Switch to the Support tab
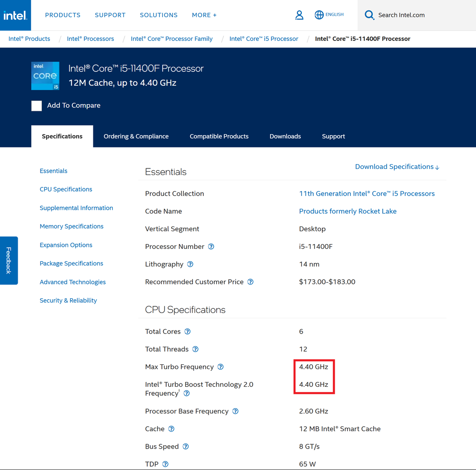476x470 pixels. point(333,136)
